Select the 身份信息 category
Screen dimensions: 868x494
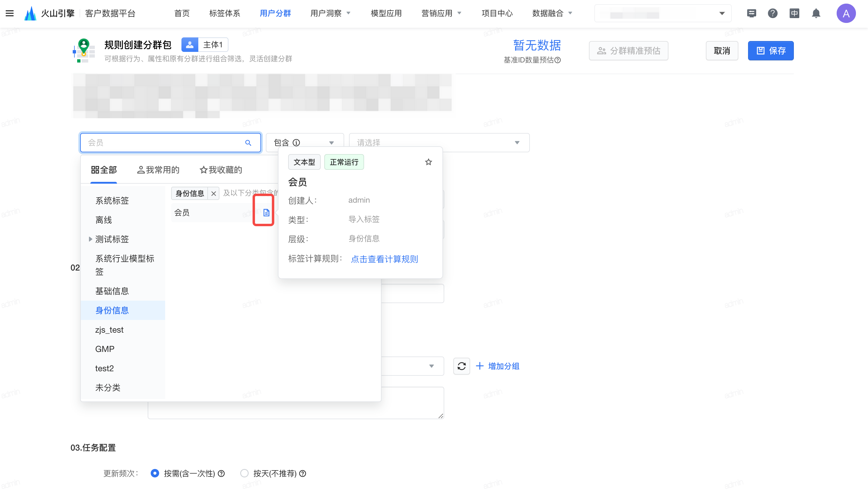point(123,310)
